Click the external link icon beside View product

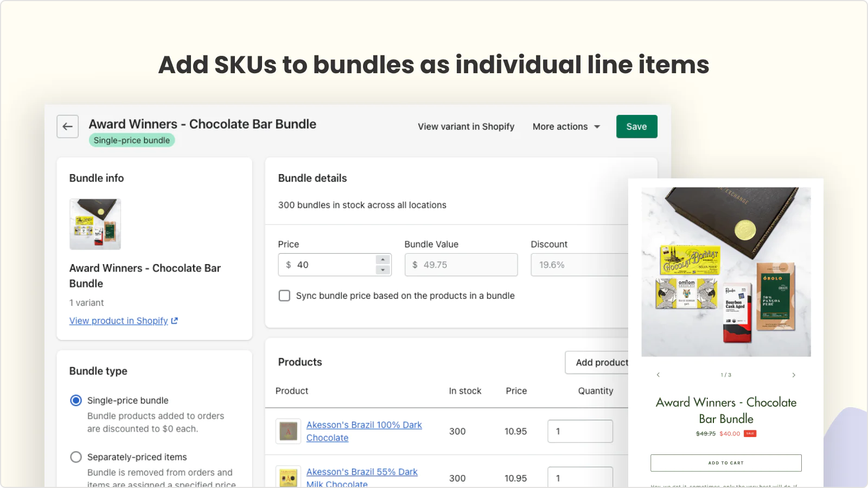point(175,321)
